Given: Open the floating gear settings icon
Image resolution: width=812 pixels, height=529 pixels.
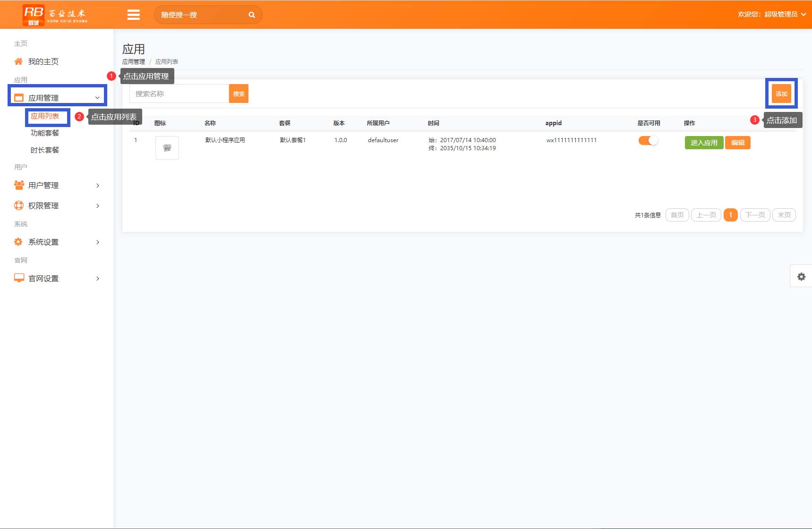Looking at the screenshot, I should coord(801,277).
